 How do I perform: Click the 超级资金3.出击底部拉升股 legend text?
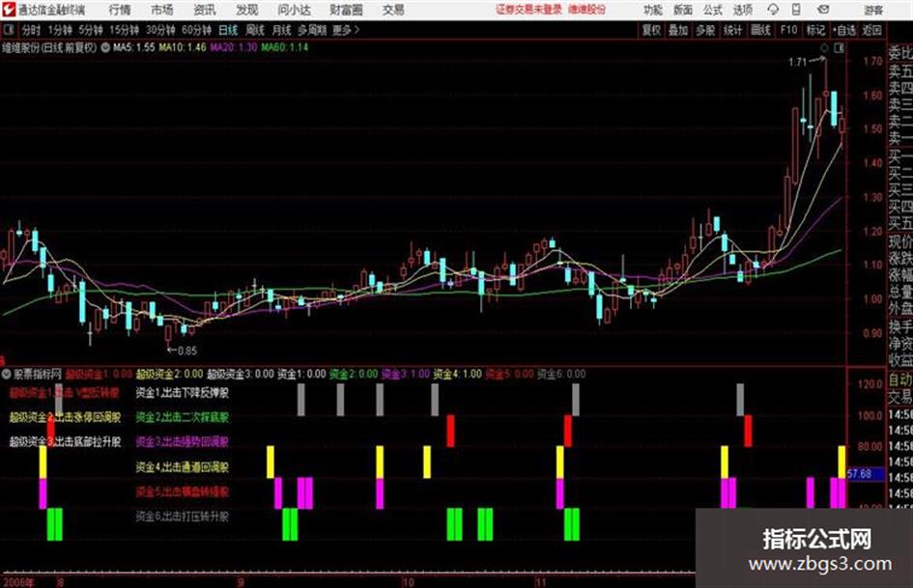66,442
